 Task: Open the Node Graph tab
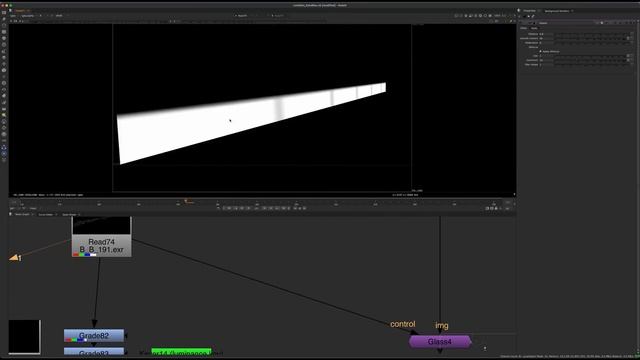point(22,214)
